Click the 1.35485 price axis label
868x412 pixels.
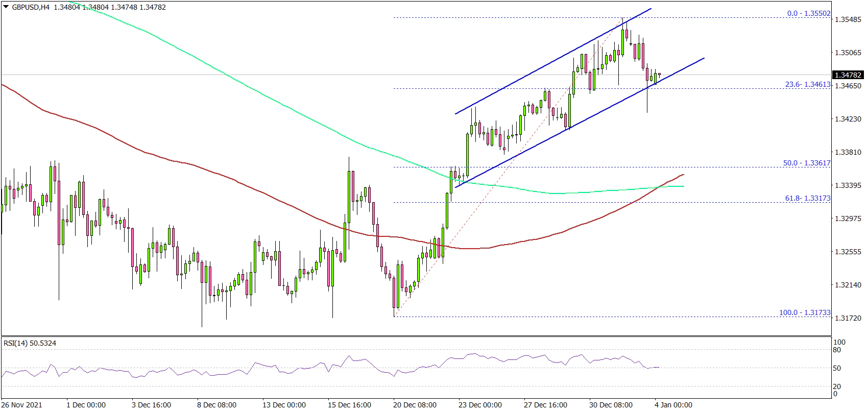tap(847, 19)
